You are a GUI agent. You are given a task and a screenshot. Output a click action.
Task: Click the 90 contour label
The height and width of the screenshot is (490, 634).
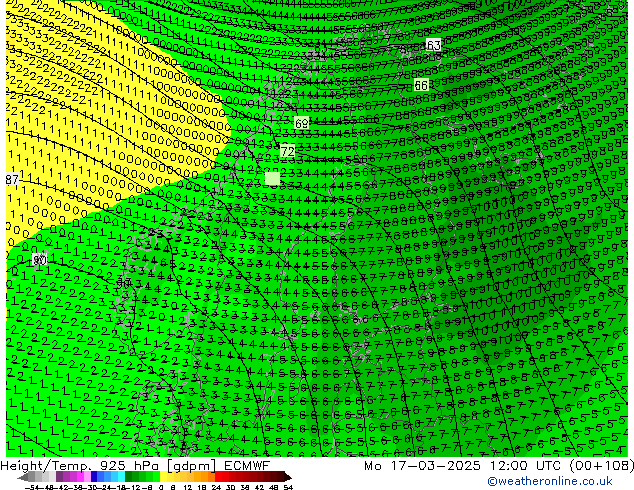click(39, 260)
